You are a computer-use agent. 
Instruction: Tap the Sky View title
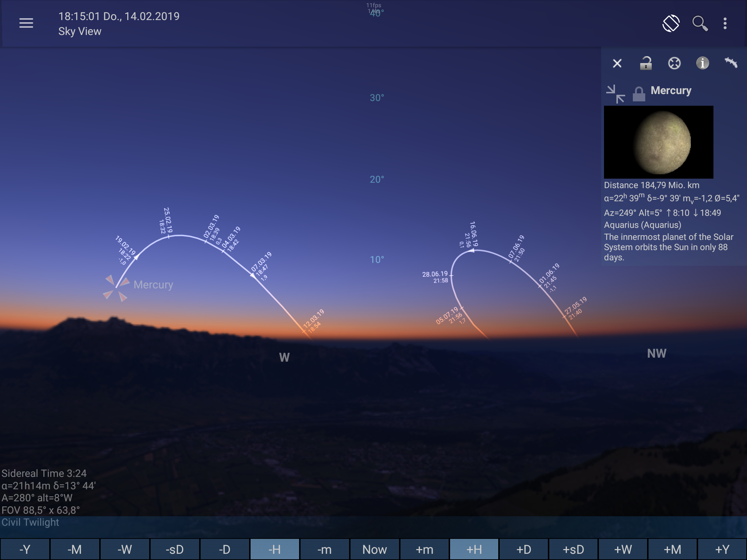(x=80, y=31)
